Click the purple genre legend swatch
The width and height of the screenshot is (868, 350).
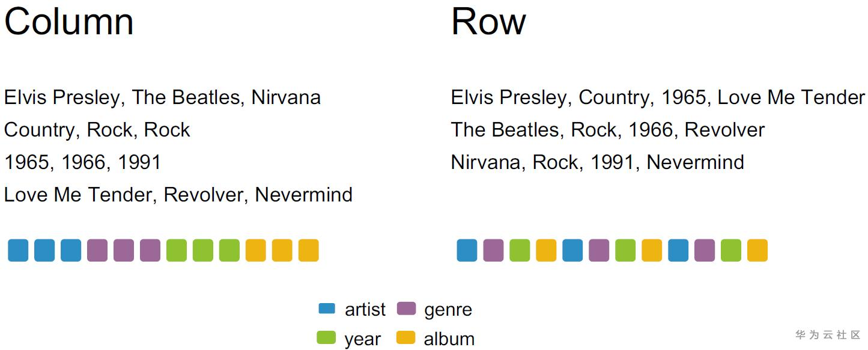[x=407, y=309]
